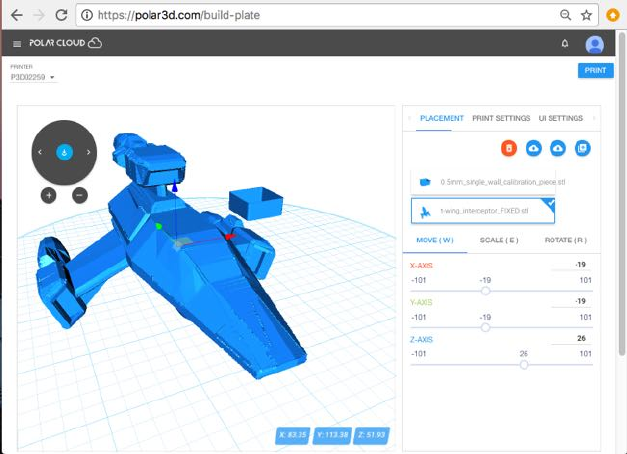Zoom out with the minus button

pyautogui.click(x=80, y=195)
